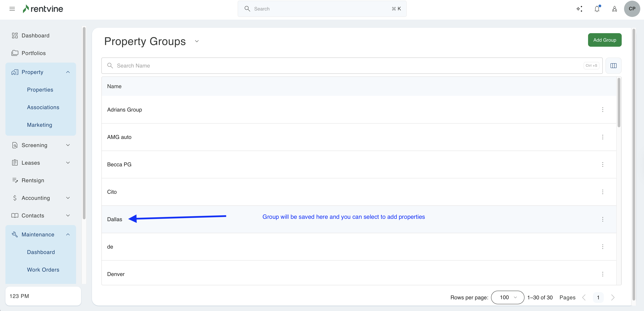This screenshot has width=644, height=311.
Task: Click the groups table vertical scrollbar
Action: click(619, 103)
